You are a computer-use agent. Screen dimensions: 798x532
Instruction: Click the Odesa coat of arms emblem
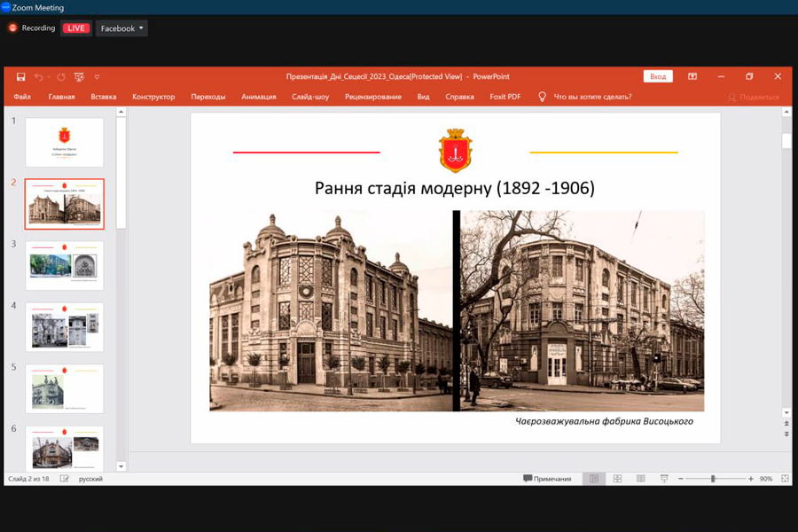(456, 151)
